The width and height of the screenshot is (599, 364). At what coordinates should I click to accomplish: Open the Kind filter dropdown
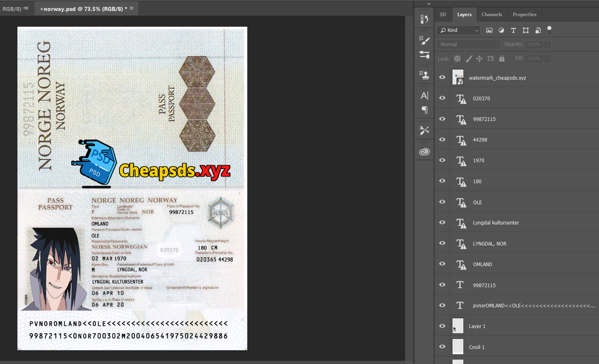click(x=459, y=30)
